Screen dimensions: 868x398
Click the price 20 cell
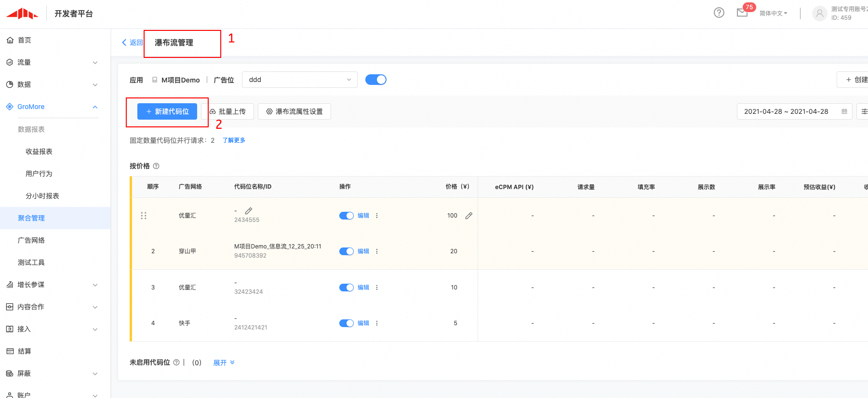pyautogui.click(x=454, y=251)
